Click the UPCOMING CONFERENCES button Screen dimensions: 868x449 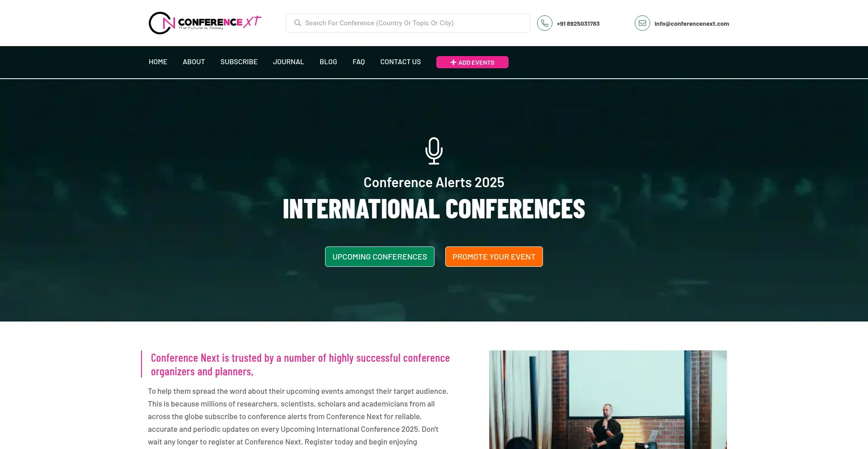(x=380, y=257)
